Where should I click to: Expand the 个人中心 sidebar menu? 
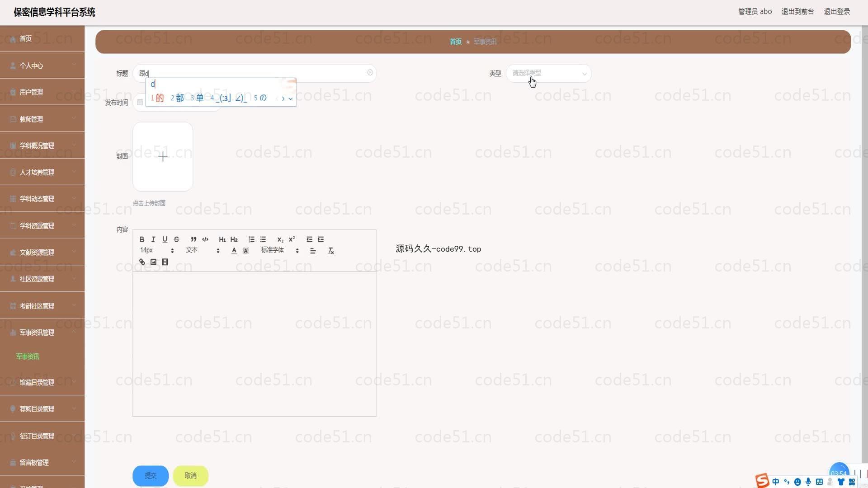[42, 66]
